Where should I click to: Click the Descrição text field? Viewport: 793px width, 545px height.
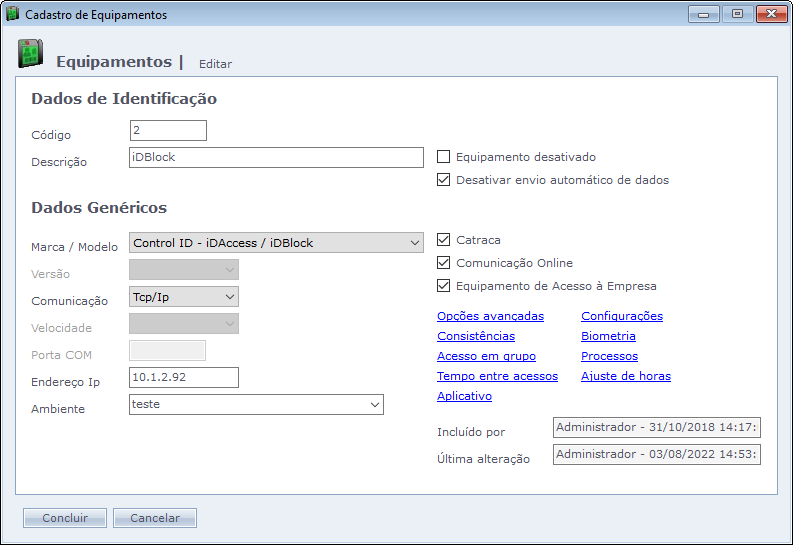(x=277, y=158)
